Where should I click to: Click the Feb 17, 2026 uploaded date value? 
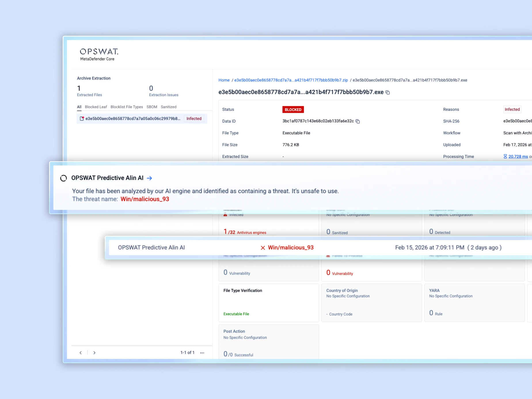517,145
